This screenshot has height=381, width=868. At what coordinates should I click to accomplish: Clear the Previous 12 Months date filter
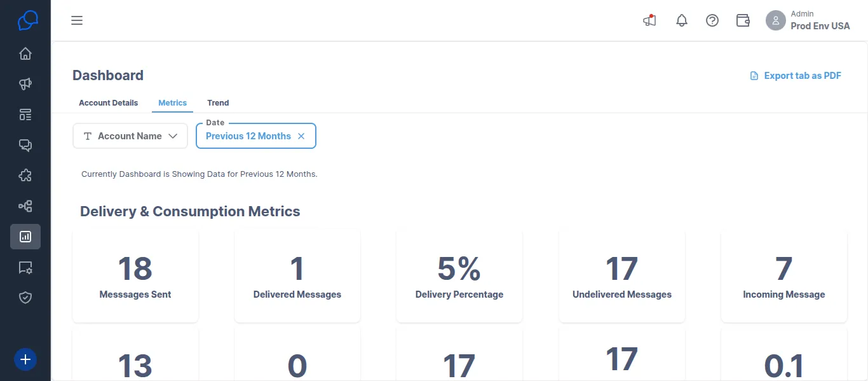pyautogui.click(x=301, y=136)
